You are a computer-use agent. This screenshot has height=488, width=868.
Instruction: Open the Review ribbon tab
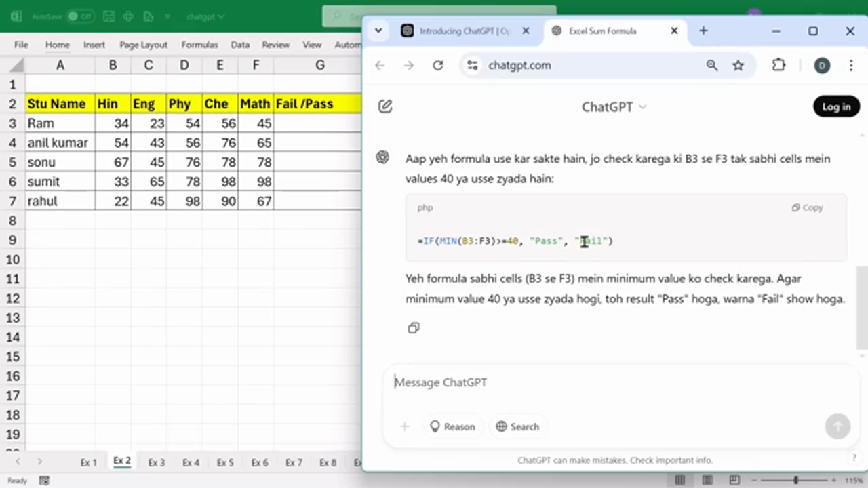point(275,45)
